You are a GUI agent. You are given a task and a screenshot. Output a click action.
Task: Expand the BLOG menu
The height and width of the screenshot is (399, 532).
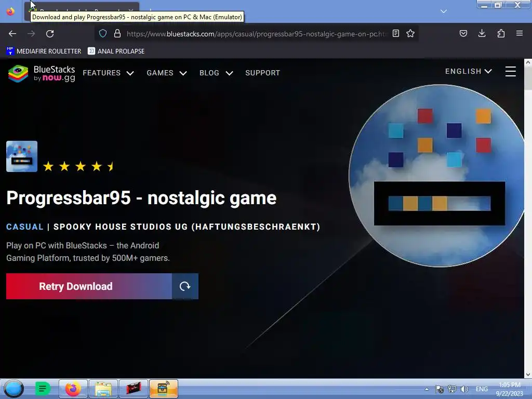tap(216, 73)
